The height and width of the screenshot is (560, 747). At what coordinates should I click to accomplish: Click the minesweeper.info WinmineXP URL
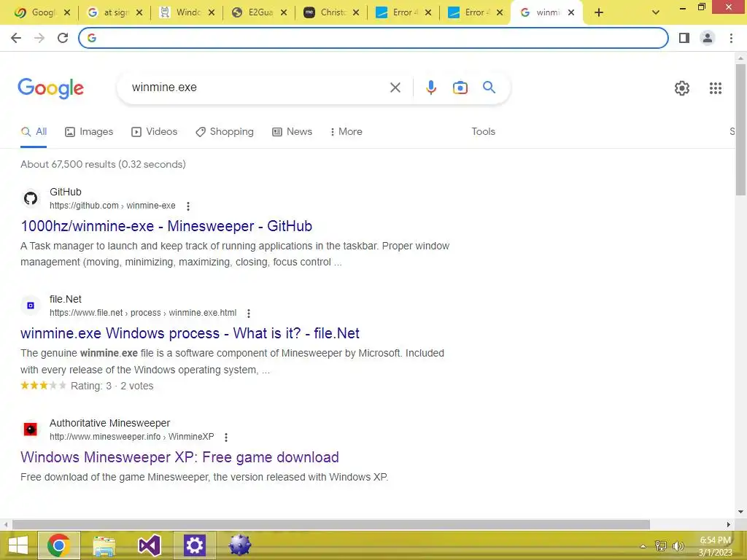[132, 437]
